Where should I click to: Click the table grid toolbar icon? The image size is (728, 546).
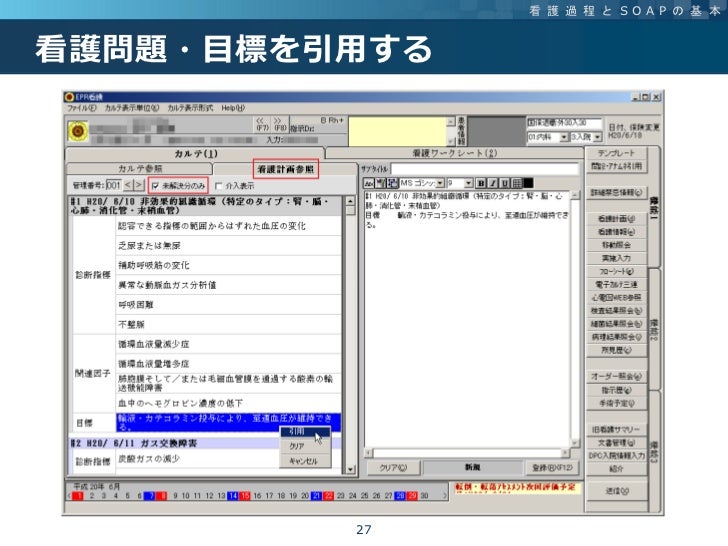516,183
